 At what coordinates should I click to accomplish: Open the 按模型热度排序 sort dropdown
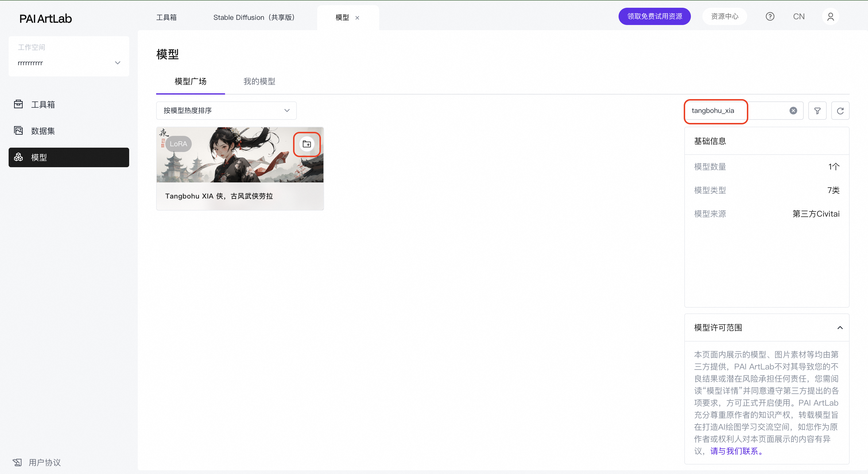point(226,111)
